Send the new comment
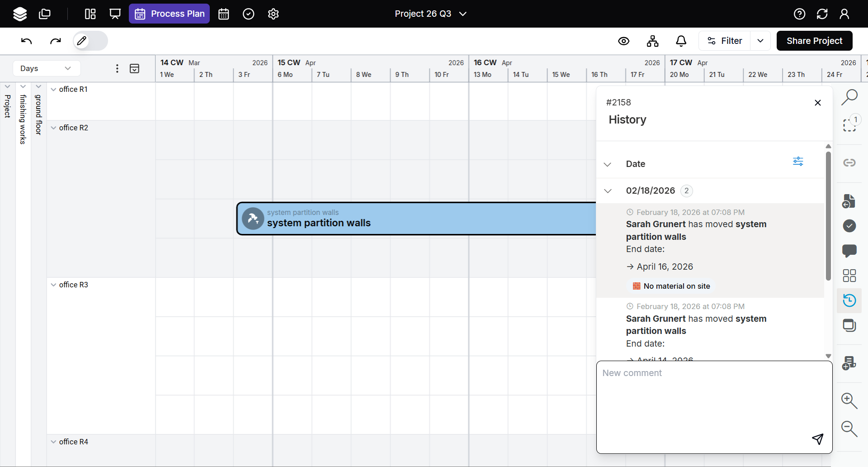This screenshot has width=868, height=467. [x=817, y=438]
